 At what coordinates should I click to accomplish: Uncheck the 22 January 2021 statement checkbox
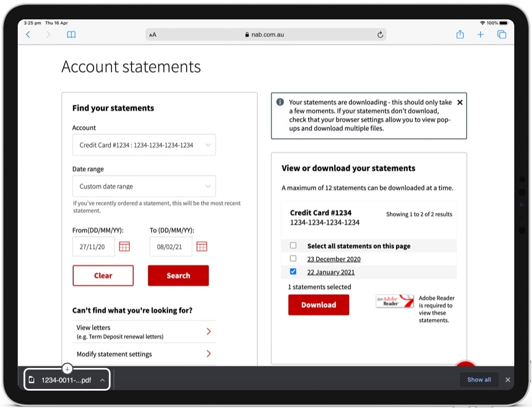pyautogui.click(x=293, y=271)
